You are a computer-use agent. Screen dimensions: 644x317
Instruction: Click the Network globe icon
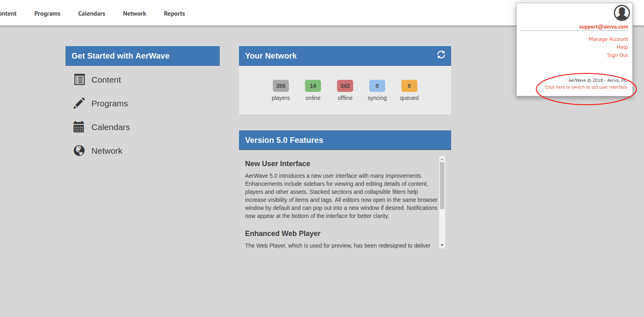click(x=79, y=150)
